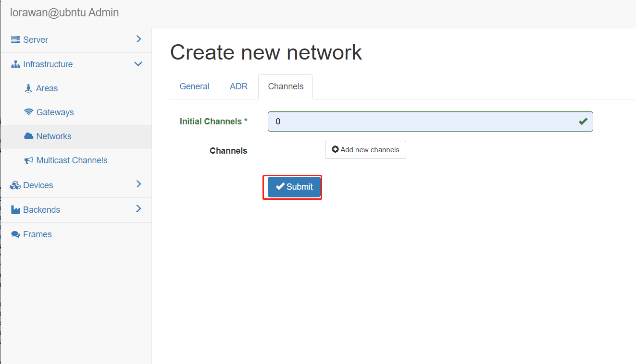
Task: Expand the Backends section chevron
Action: (138, 209)
